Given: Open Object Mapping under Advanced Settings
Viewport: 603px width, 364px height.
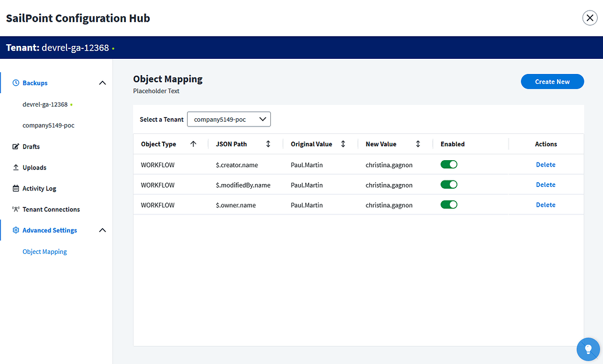Looking at the screenshot, I should click(x=44, y=251).
